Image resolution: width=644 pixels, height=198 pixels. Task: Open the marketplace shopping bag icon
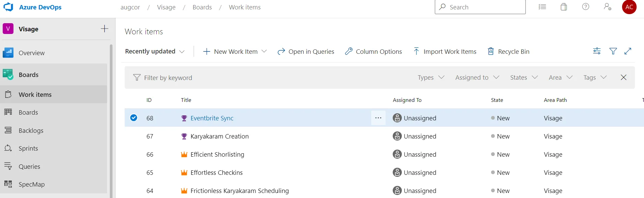[563, 7]
